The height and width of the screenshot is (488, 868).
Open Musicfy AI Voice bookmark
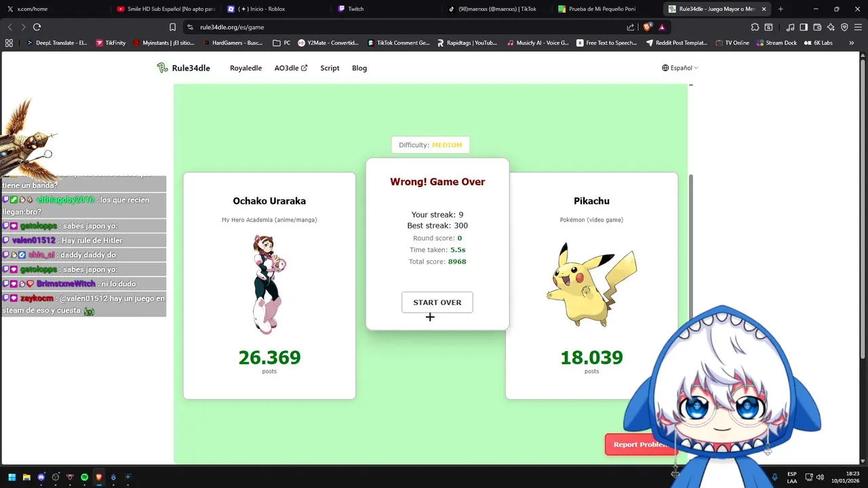538,43
